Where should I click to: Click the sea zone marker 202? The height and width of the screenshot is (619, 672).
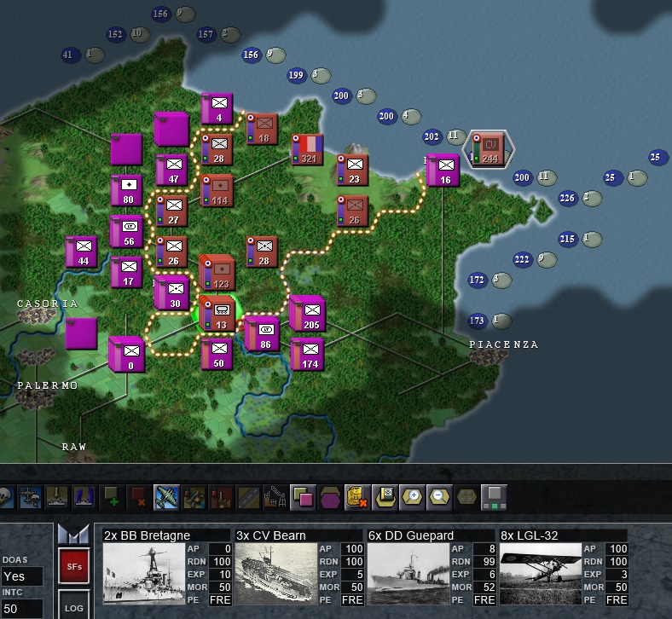coord(432,136)
